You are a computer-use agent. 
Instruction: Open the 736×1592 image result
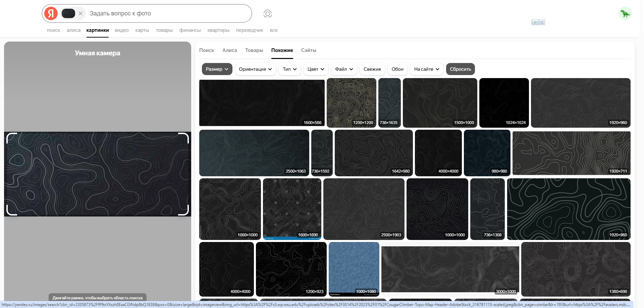322,153
